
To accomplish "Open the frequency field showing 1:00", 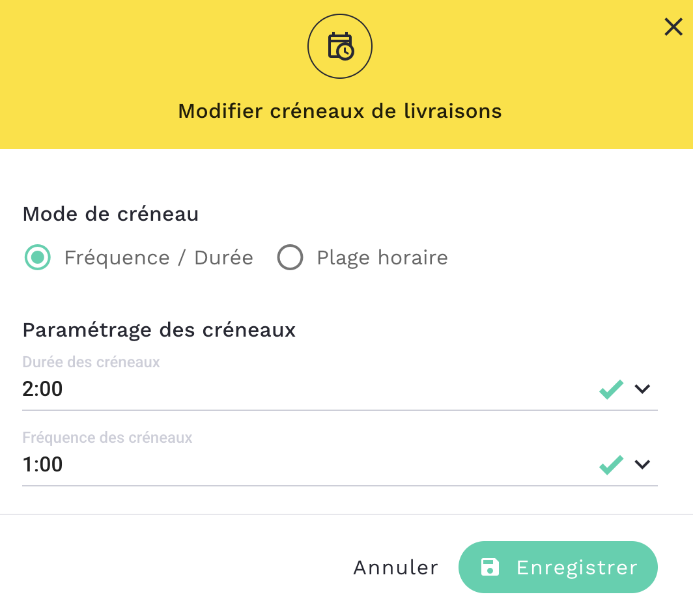I will click(261, 465).
